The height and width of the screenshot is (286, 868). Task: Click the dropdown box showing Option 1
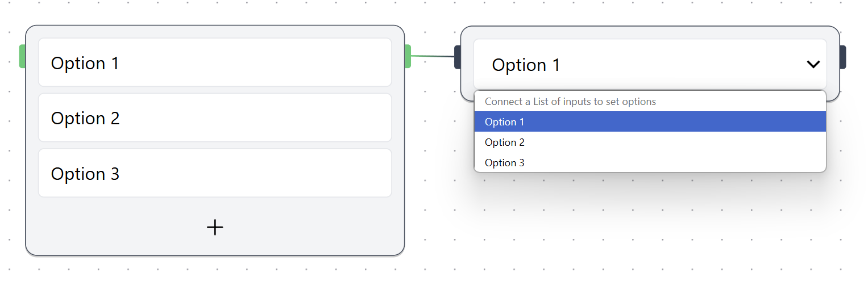click(625, 65)
